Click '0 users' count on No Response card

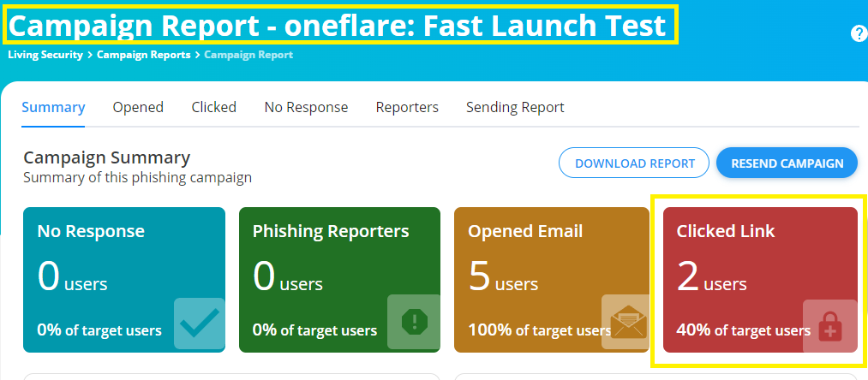pyautogui.click(x=73, y=276)
